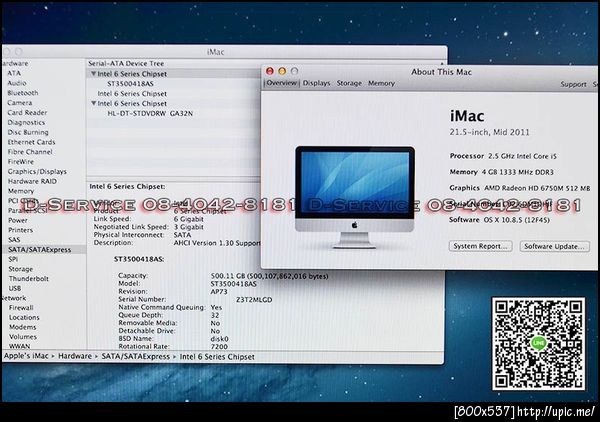
Task: Select the Storage item in the sidebar
Action: pos(21,269)
